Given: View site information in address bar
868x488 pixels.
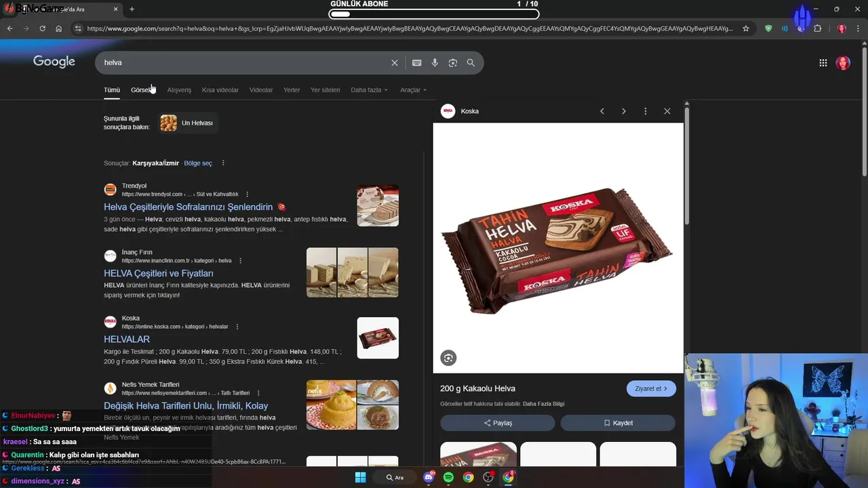Looking at the screenshot, I should pyautogui.click(x=78, y=28).
